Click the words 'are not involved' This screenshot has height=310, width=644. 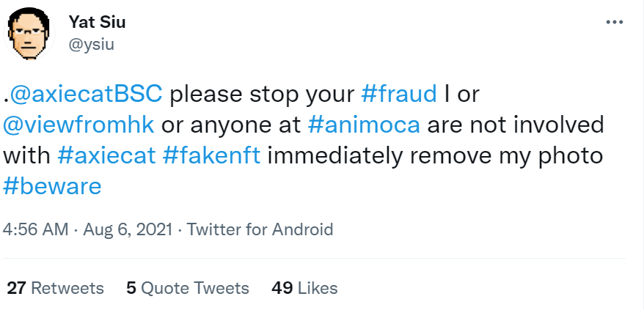click(515, 125)
